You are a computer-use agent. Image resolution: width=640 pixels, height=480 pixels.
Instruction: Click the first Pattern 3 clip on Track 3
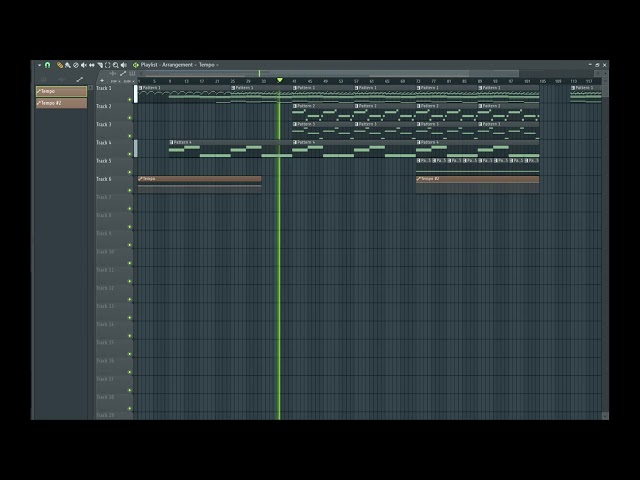click(323, 131)
